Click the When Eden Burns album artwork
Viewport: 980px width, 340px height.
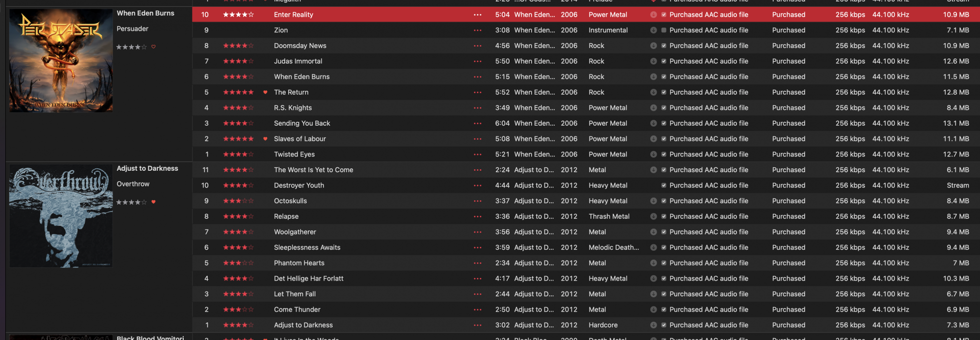[61, 60]
